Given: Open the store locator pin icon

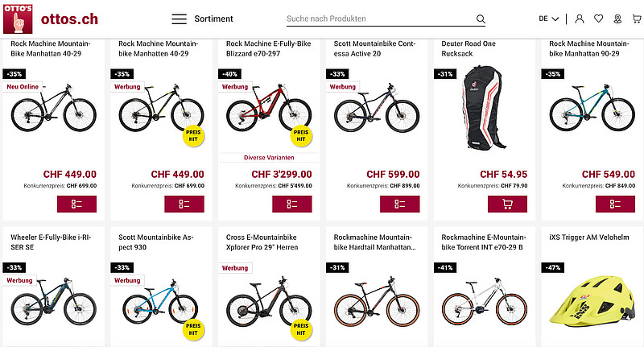Looking at the screenshot, I should pos(618,19).
